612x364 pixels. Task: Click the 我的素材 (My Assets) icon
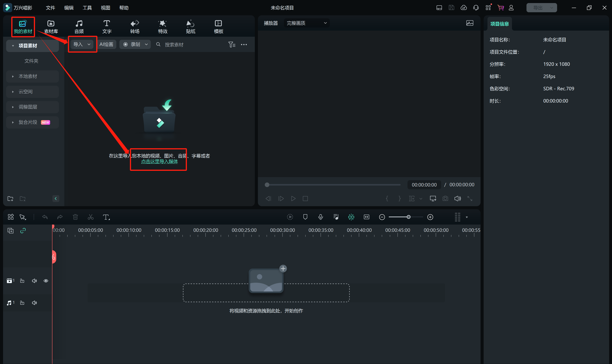(23, 25)
